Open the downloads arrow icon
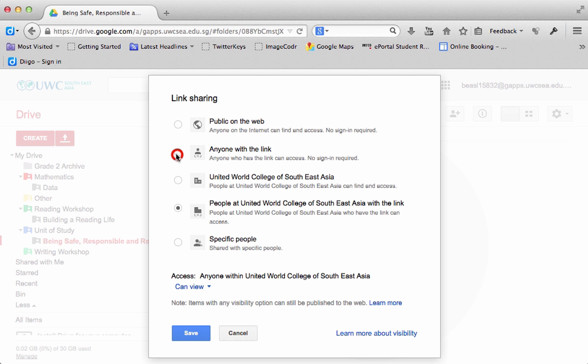 point(411,31)
